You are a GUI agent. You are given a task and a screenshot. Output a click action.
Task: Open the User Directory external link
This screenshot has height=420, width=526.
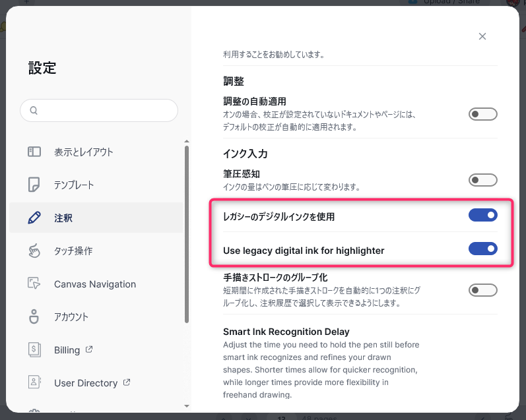pos(91,383)
